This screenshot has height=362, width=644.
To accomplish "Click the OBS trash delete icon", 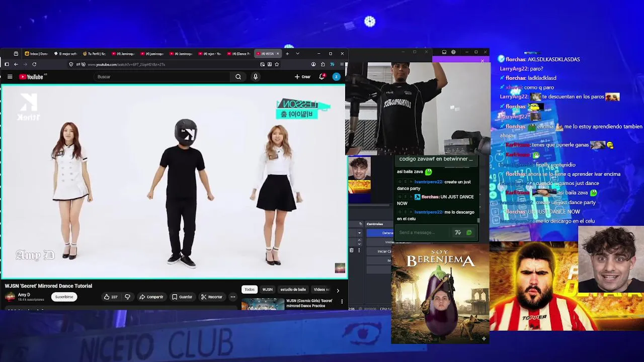I will [351, 250].
